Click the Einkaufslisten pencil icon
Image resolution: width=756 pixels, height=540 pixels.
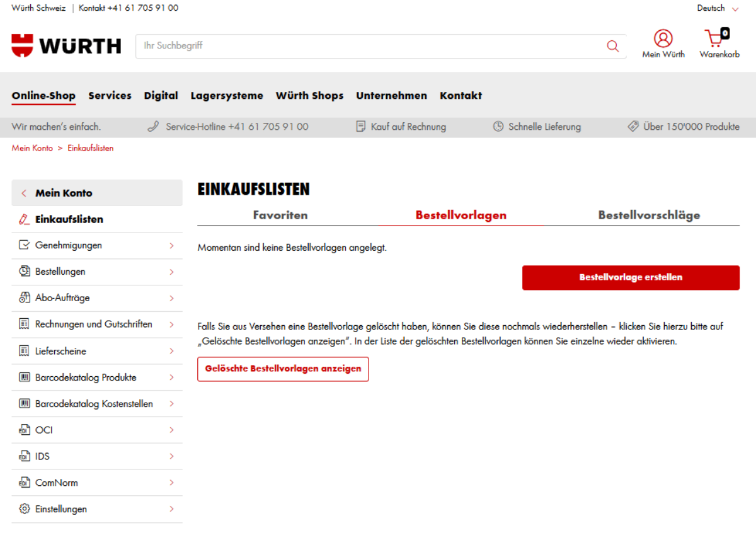25,219
